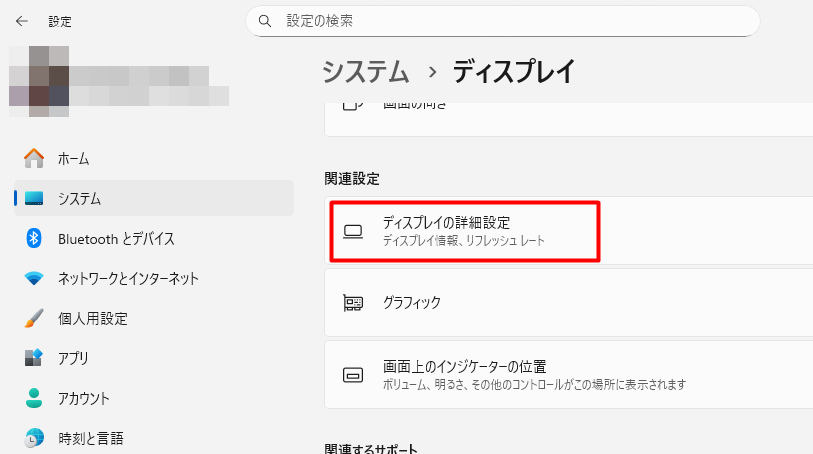Open ネットワークとインターネット settings
Image resolution: width=813 pixels, height=454 pixels.
[154, 278]
